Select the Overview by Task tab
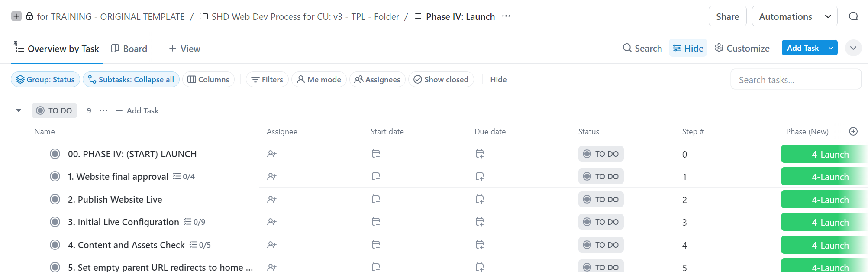Image resolution: width=868 pixels, height=272 pixels. [57, 49]
